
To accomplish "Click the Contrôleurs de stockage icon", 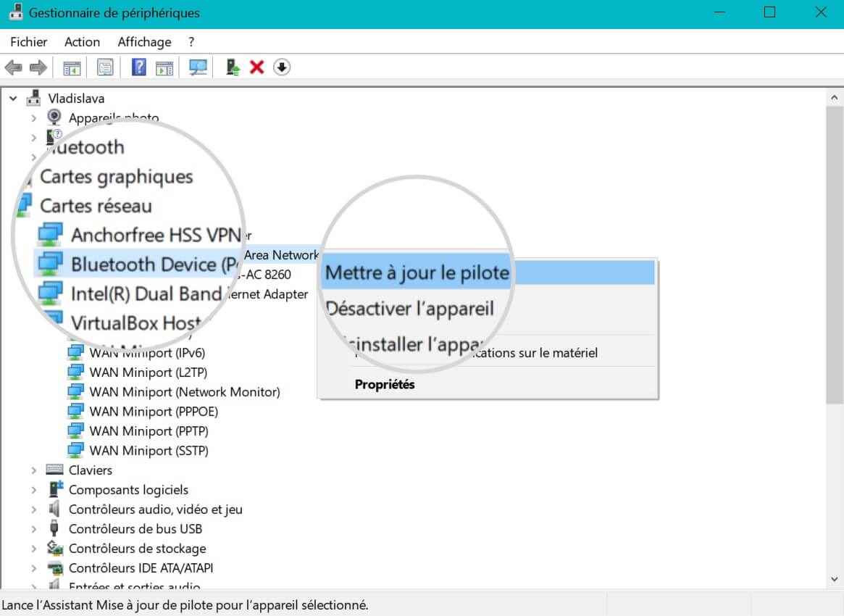I will pos(55,548).
